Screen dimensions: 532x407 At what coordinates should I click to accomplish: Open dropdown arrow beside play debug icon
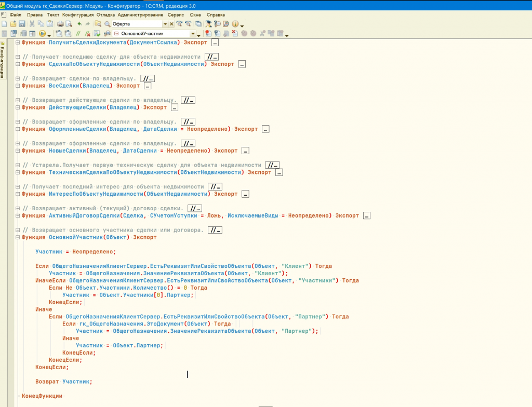[49, 35]
